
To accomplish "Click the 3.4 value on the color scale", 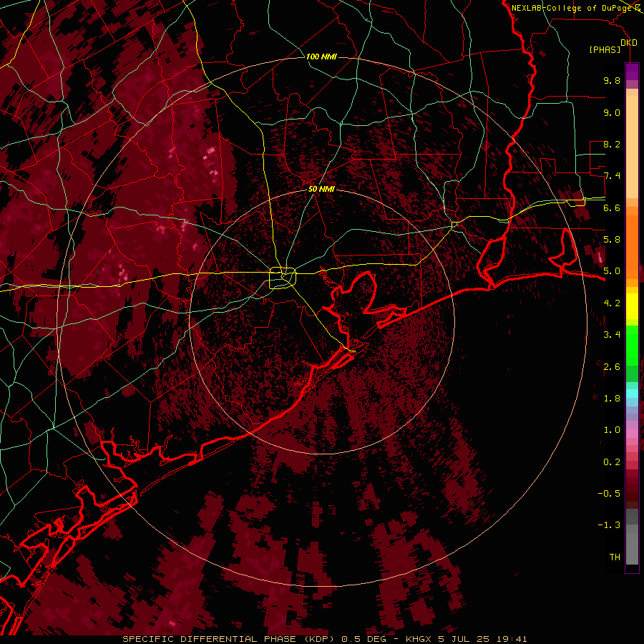I will coord(612,335).
